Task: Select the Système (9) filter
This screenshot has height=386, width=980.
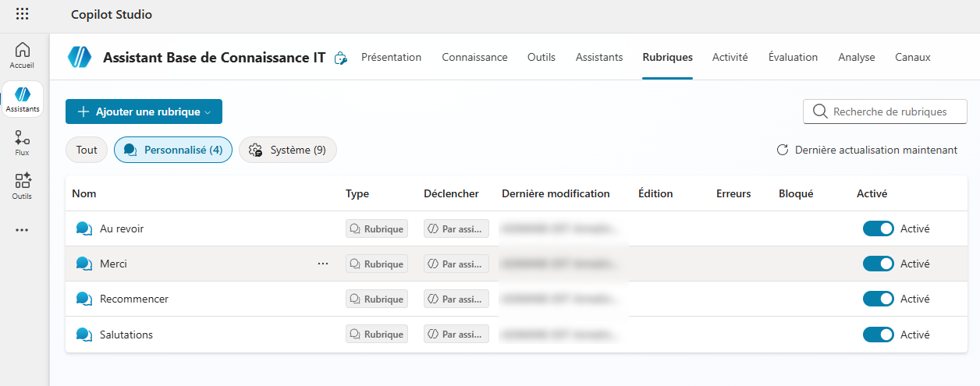Action: (287, 150)
